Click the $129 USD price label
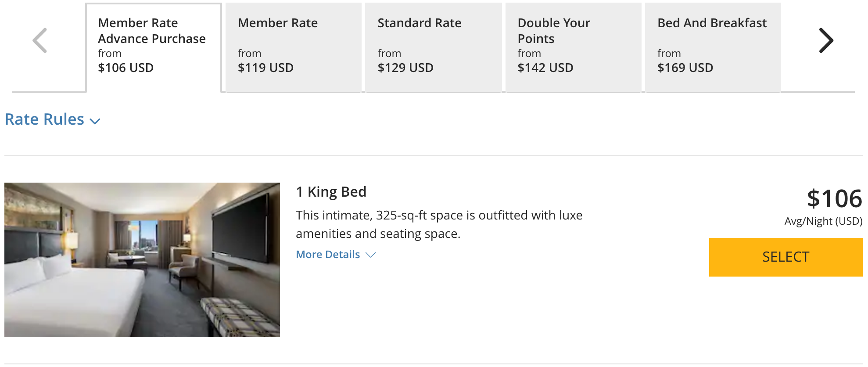868x367 pixels. (x=405, y=68)
